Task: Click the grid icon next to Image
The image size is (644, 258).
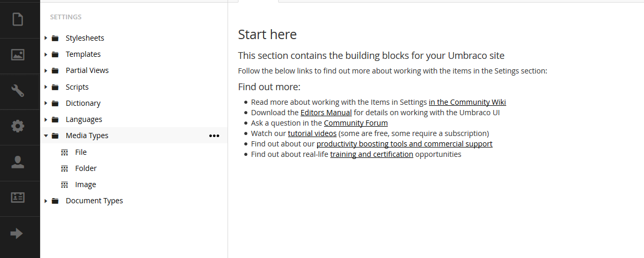Action: coord(65,185)
